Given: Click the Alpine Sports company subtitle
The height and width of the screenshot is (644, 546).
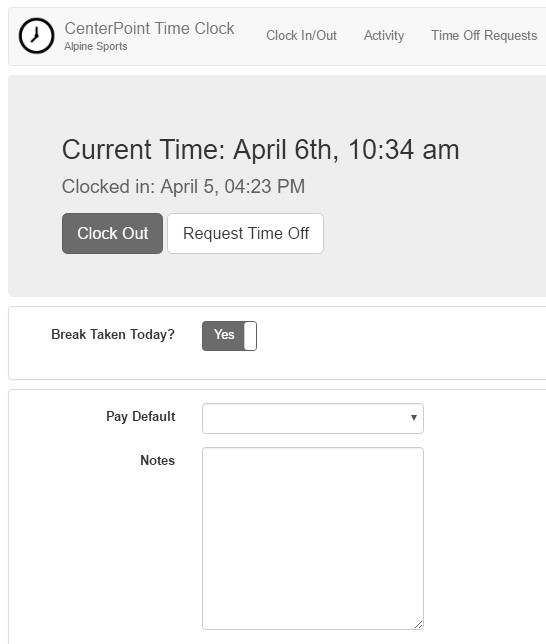Looking at the screenshot, I should click(96, 46).
